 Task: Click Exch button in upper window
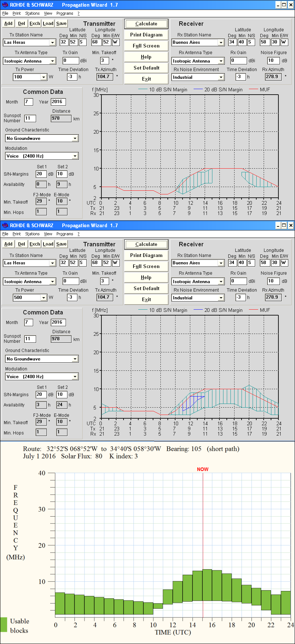[x=35, y=23]
